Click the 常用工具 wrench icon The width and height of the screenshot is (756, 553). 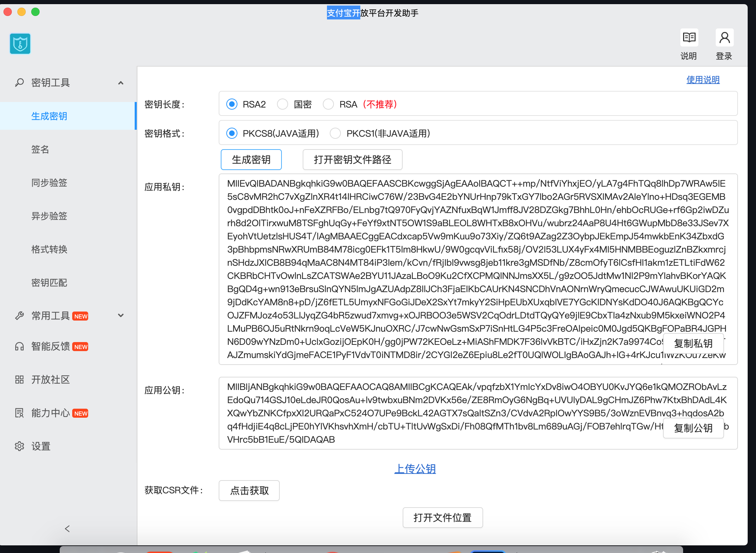point(19,316)
